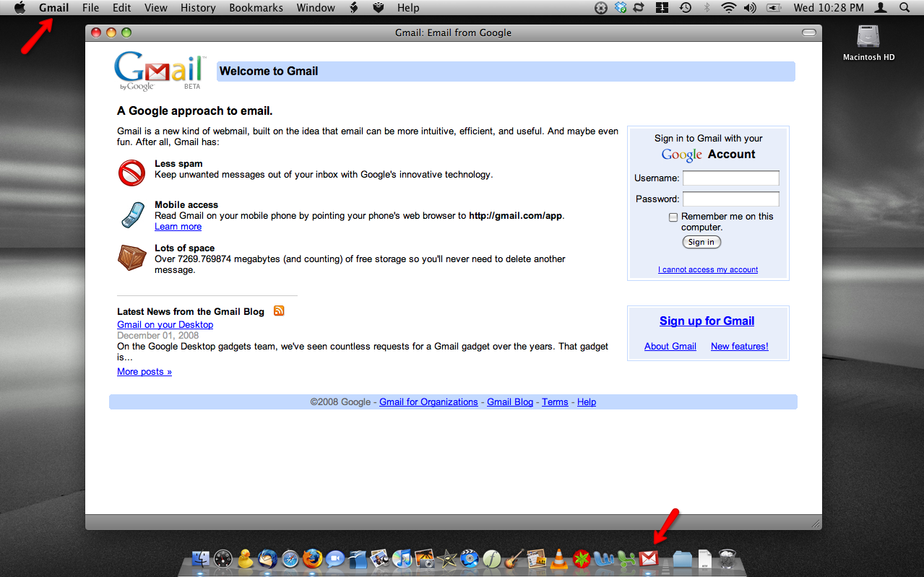The width and height of the screenshot is (924, 577).
Task: Open GarageBand guitar icon in the Dock
Action: 514,558
